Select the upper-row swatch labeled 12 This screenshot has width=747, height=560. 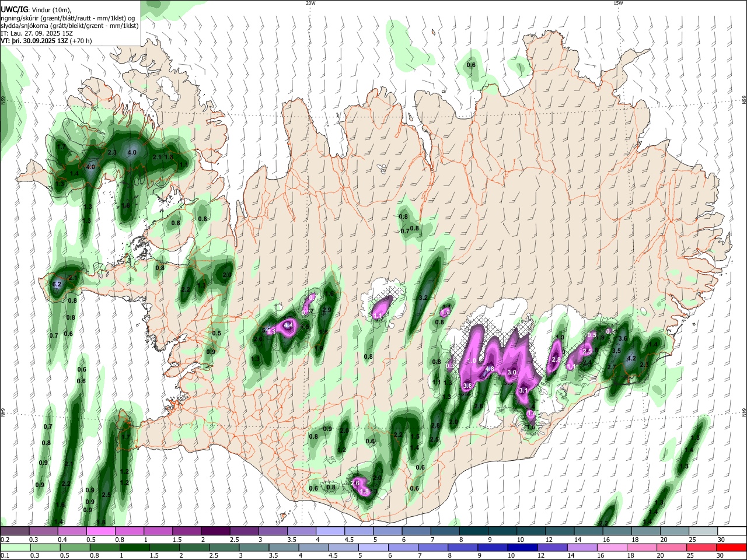coord(560,531)
